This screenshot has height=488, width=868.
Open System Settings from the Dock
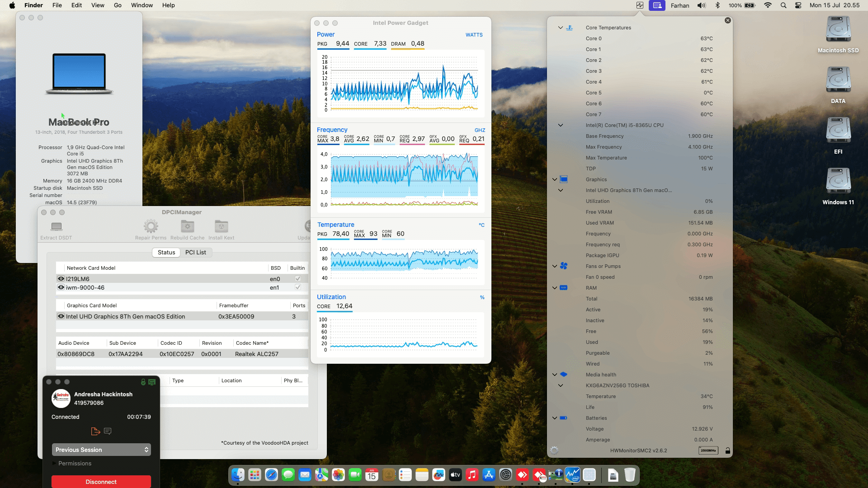505,475
